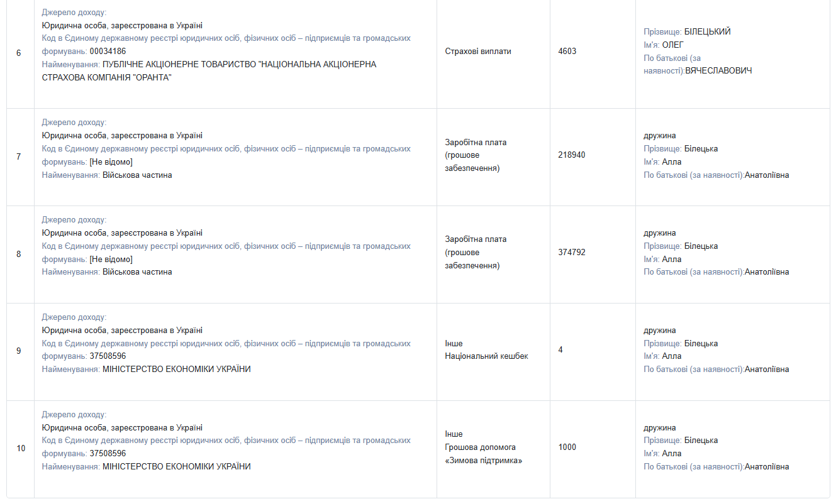
Task: Select the income amount 4603
Action: click(x=567, y=52)
